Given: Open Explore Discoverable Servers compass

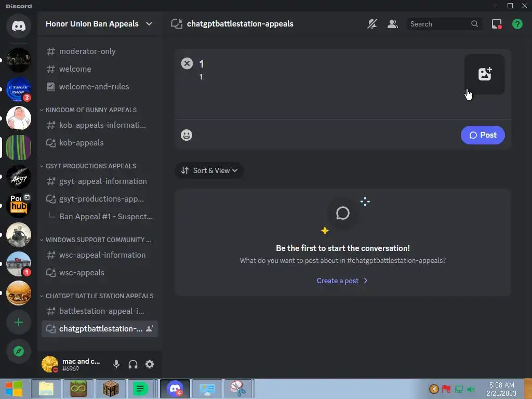Looking at the screenshot, I should click(x=19, y=351).
